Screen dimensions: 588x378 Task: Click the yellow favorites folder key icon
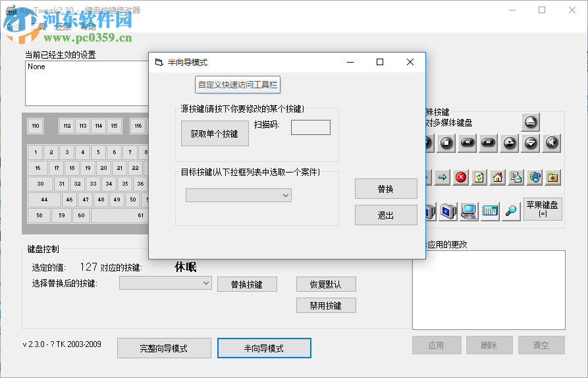(553, 177)
